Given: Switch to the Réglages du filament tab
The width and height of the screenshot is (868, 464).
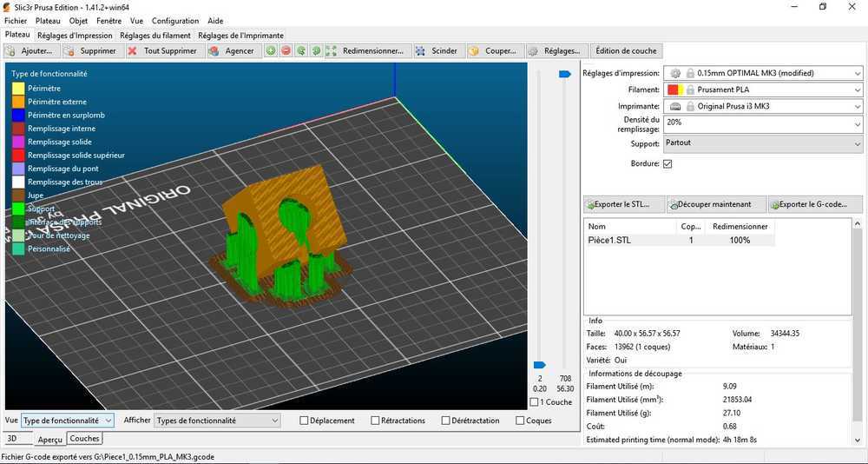Looking at the screenshot, I should point(155,36).
